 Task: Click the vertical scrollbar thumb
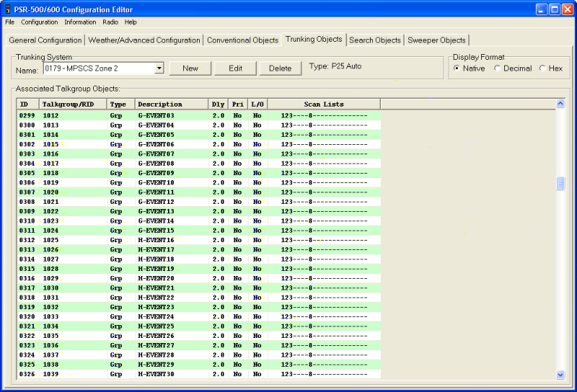pos(560,184)
